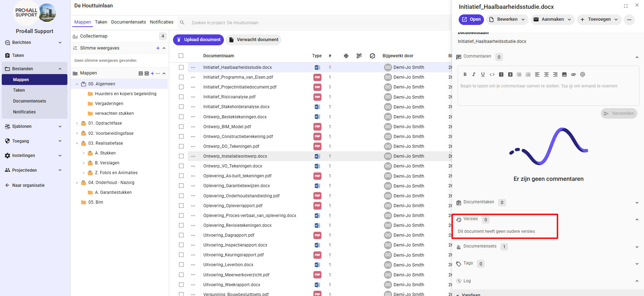Center-align the comment text

[546, 74]
